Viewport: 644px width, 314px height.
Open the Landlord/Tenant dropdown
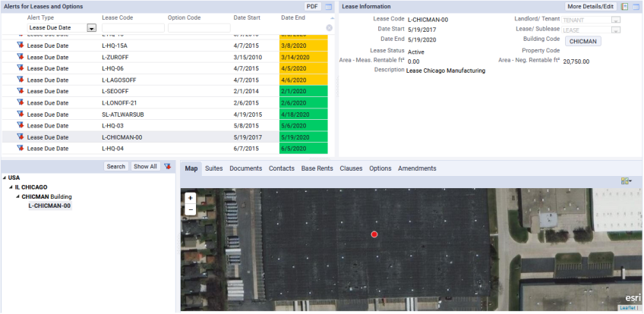615,19
